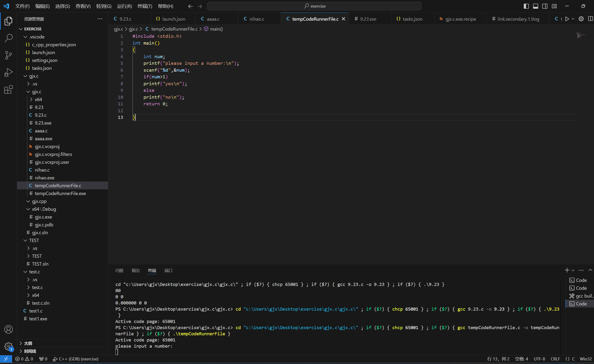Open the Manage gear icon bottom left

(x=9, y=346)
